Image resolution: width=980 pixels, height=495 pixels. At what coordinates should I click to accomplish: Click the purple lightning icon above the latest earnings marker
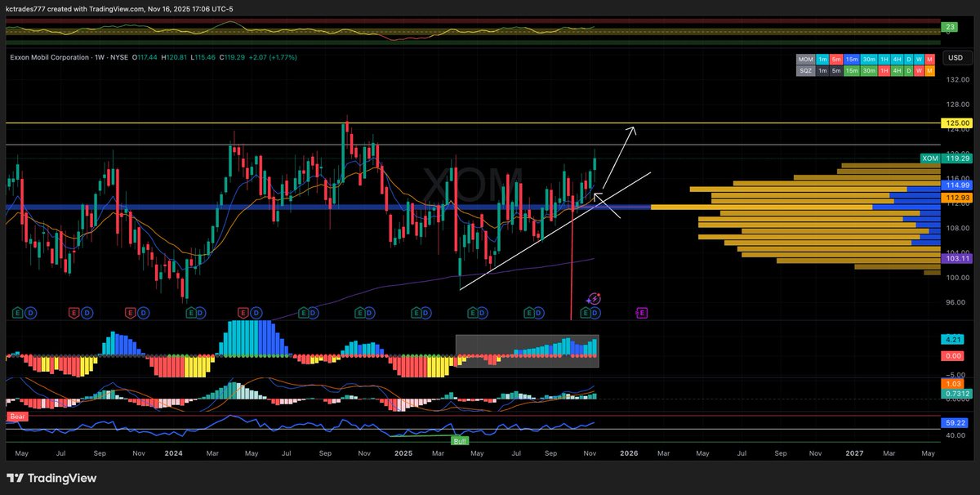[595, 300]
